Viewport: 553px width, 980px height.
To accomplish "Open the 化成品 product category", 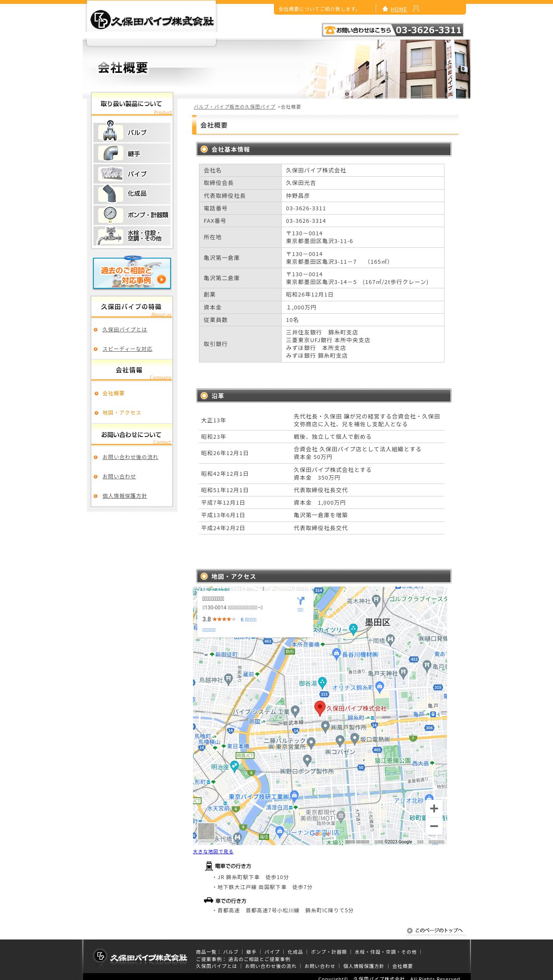I will coord(132,194).
